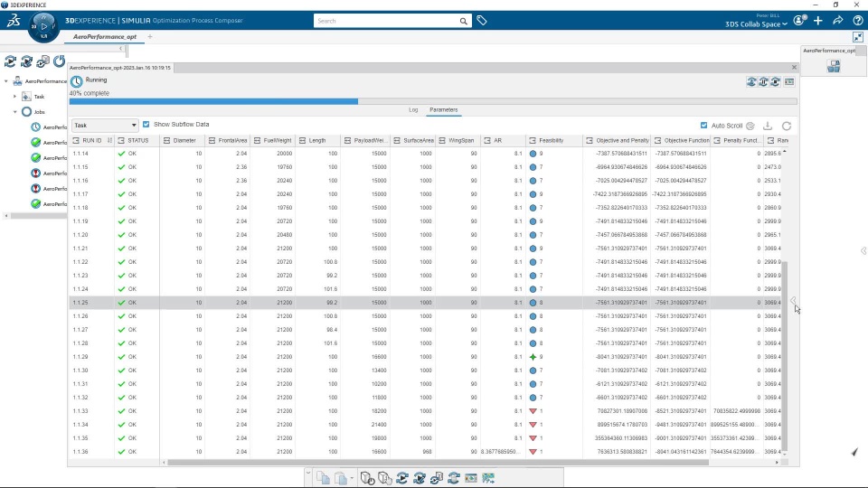Select the Jobs item in tree

[x=39, y=112]
